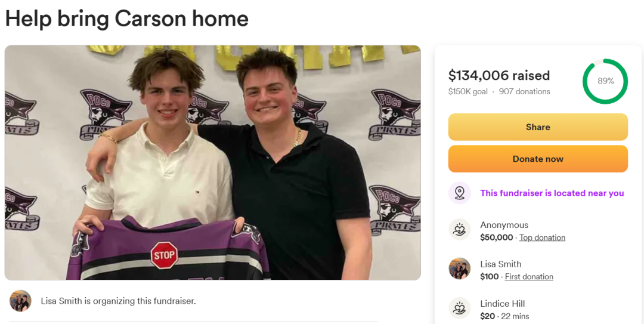Image resolution: width=644 pixels, height=324 pixels.
Task: Click Lindice Hill's donation heart-hand icon
Action: pos(459,308)
